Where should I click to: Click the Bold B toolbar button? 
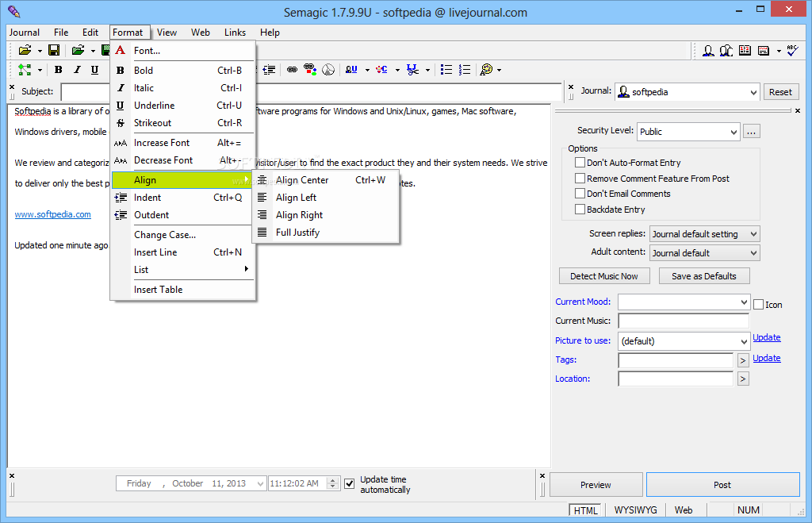pyautogui.click(x=59, y=70)
